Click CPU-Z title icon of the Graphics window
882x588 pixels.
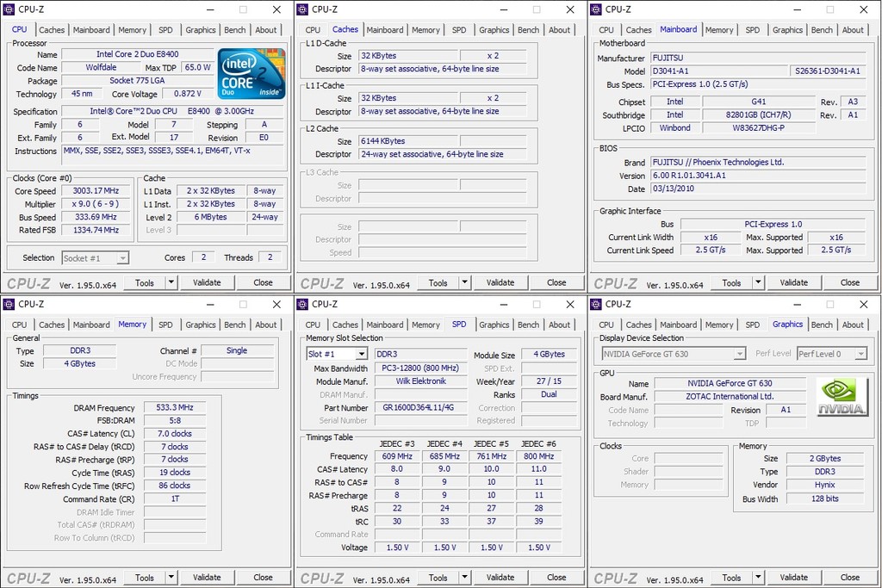click(597, 304)
